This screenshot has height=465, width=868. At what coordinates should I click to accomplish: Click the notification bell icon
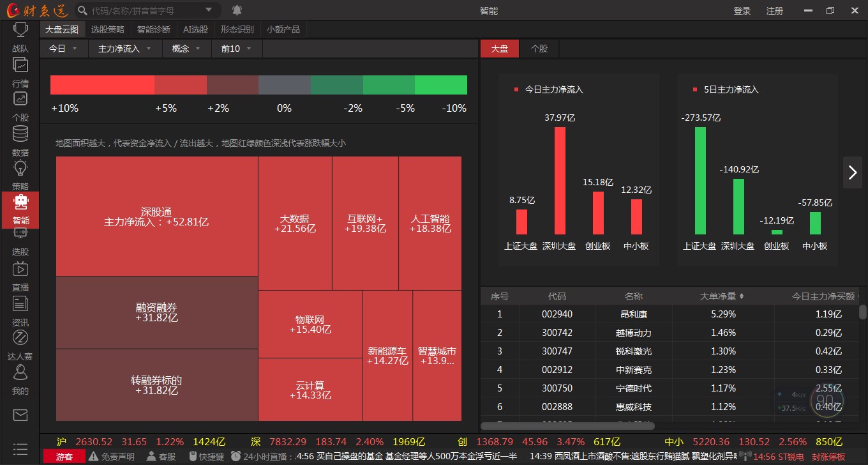click(x=237, y=10)
